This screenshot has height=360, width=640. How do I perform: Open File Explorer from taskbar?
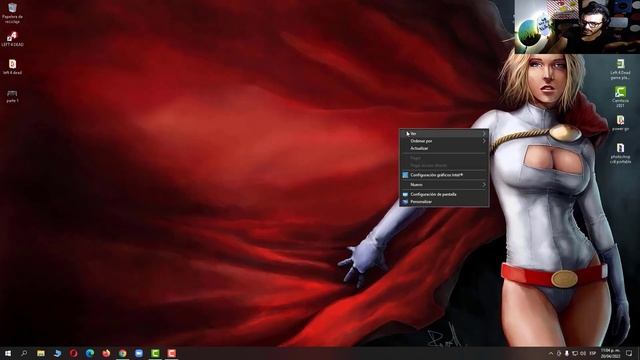[41, 353]
